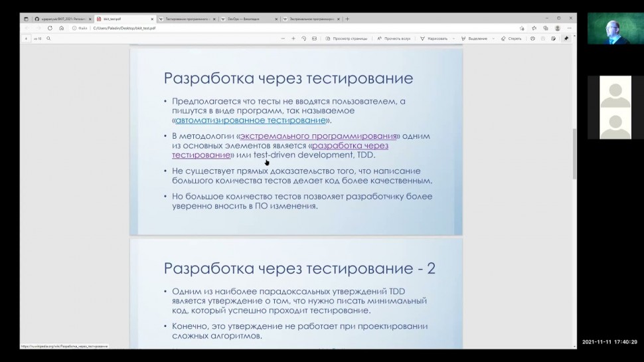This screenshot has height=362, width=644.
Task: Toggle the pin toolbar icon
Action: (566, 39)
